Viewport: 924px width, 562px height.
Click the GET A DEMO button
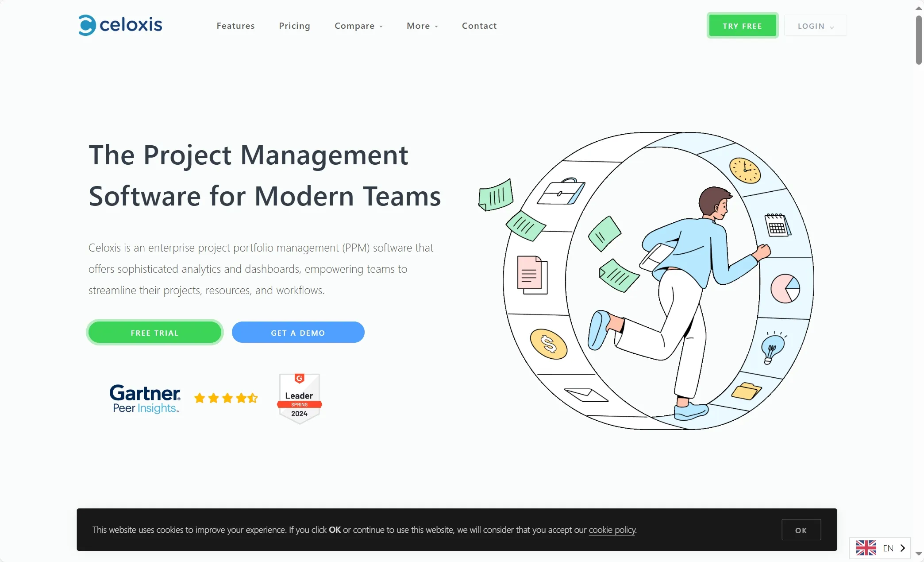298,332
